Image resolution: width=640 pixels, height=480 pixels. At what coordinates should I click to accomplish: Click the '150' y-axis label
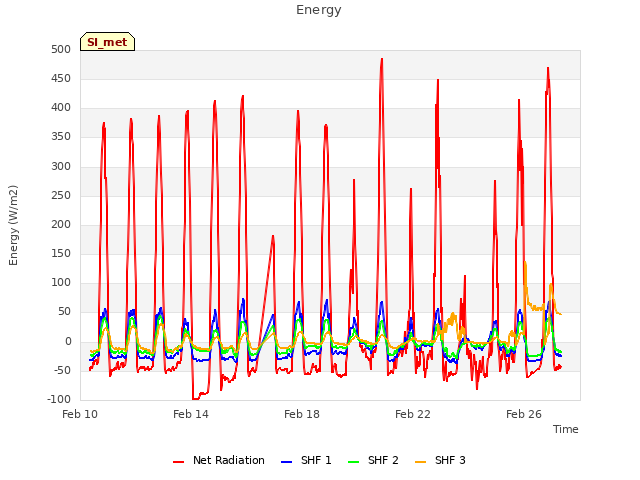point(61,253)
